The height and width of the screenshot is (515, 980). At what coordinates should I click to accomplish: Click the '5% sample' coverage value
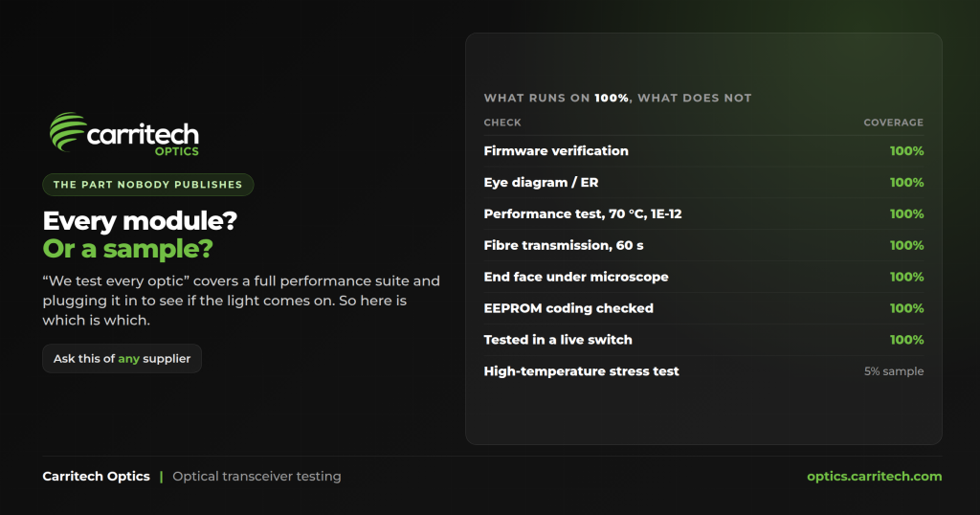[894, 371]
